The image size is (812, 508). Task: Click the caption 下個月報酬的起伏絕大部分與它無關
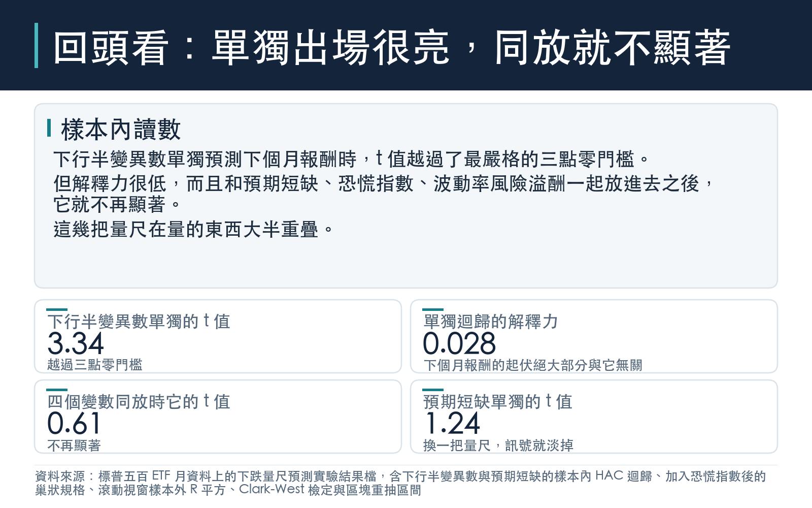pyautogui.click(x=533, y=365)
